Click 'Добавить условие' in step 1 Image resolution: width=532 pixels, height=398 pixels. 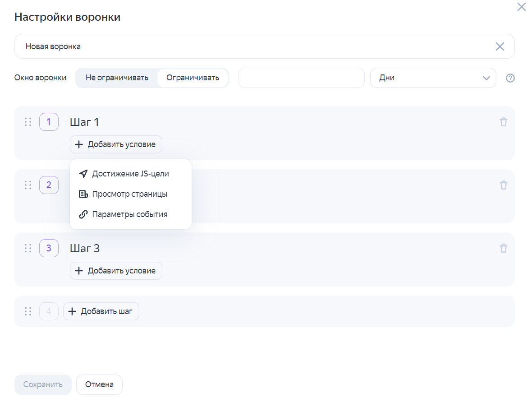[116, 144]
